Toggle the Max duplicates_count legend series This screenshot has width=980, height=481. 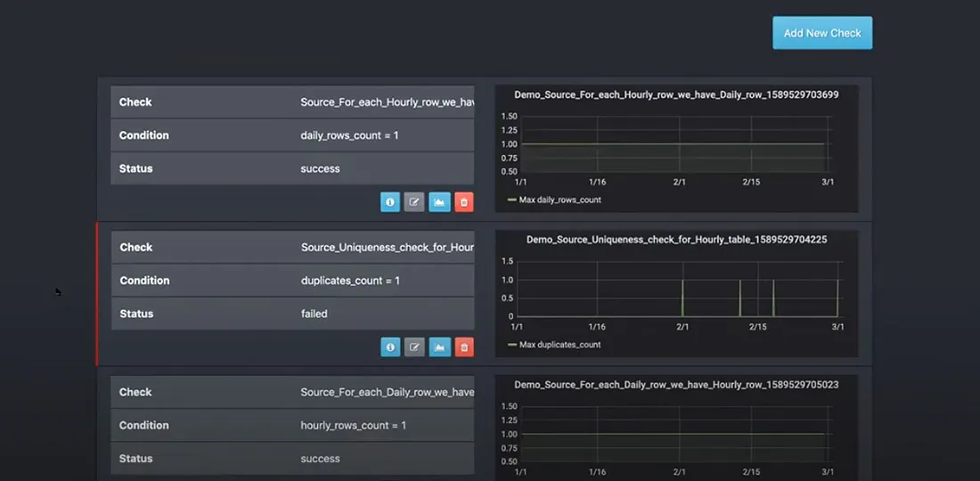tap(559, 345)
